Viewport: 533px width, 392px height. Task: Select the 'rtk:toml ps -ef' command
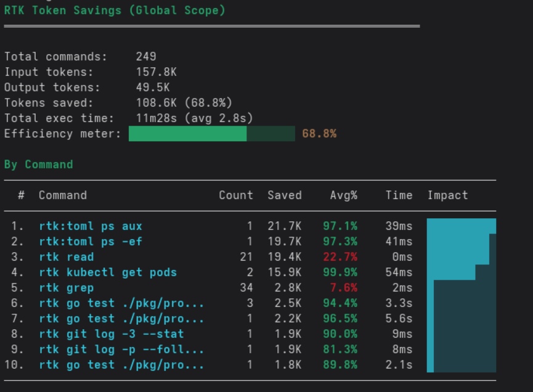click(91, 242)
